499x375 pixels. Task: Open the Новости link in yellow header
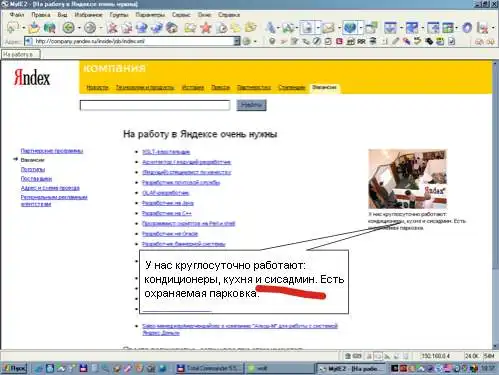(97, 87)
